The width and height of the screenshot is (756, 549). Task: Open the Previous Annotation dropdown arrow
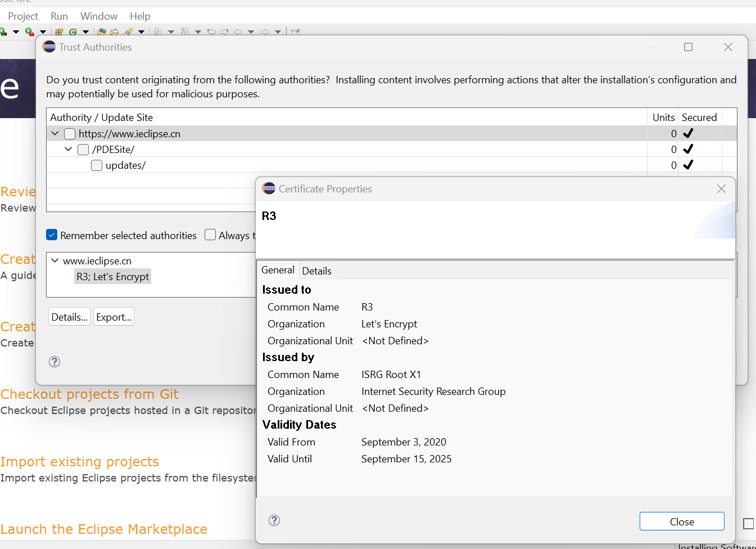tap(198, 32)
